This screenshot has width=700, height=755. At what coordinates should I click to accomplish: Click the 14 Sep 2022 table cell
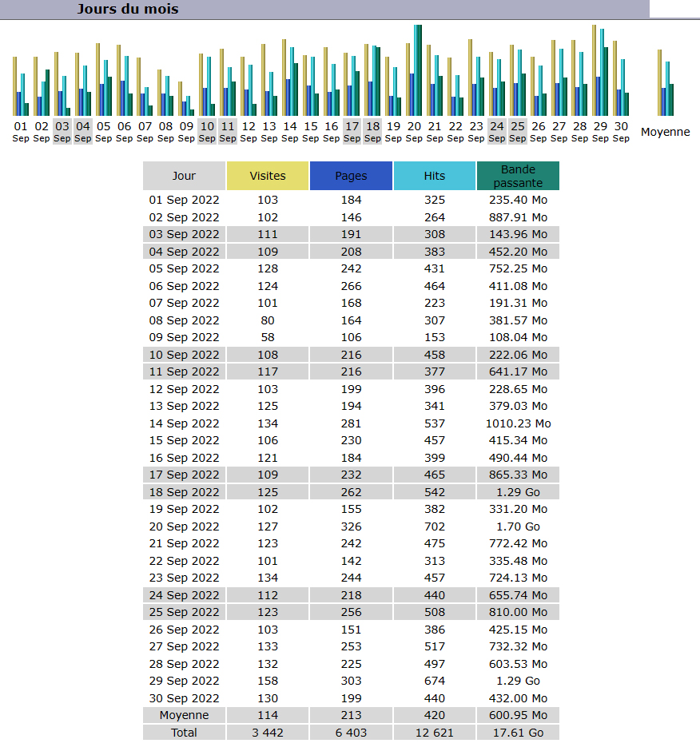pyautogui.click(x=184, y=423)
